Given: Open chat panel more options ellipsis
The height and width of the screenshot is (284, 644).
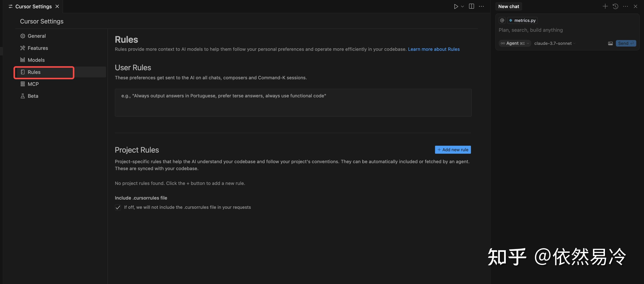Looking at the screenshot, I should pyautogui.click(x=626, y=7).
